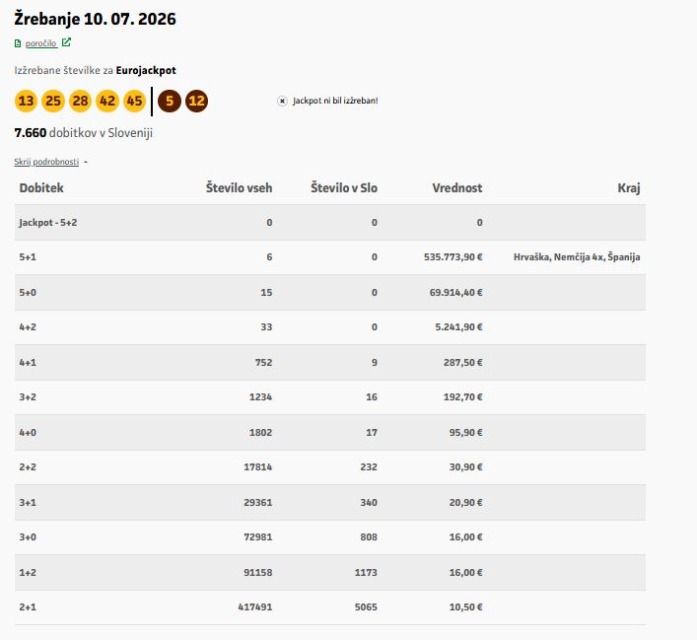Collapse details via Skrij podrobnosti

point(46,162)
